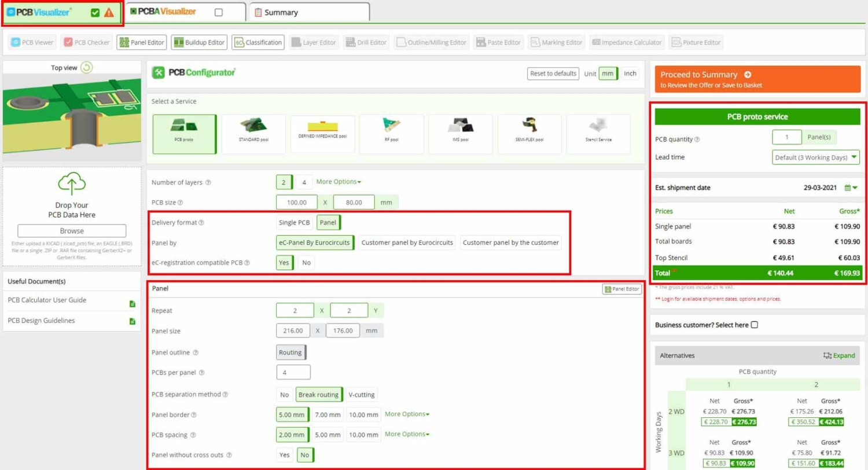Open the Classification tool
868x470 pixels.
[258, 42]
